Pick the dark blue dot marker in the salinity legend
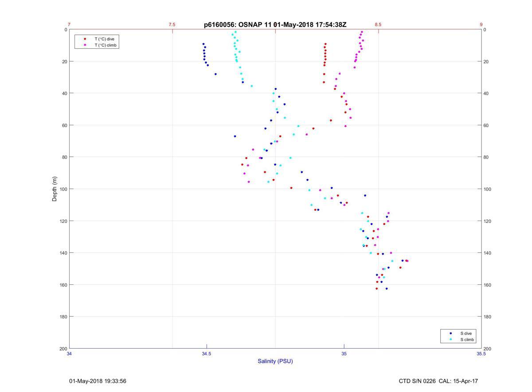532x392 pixels. point(451,333)
